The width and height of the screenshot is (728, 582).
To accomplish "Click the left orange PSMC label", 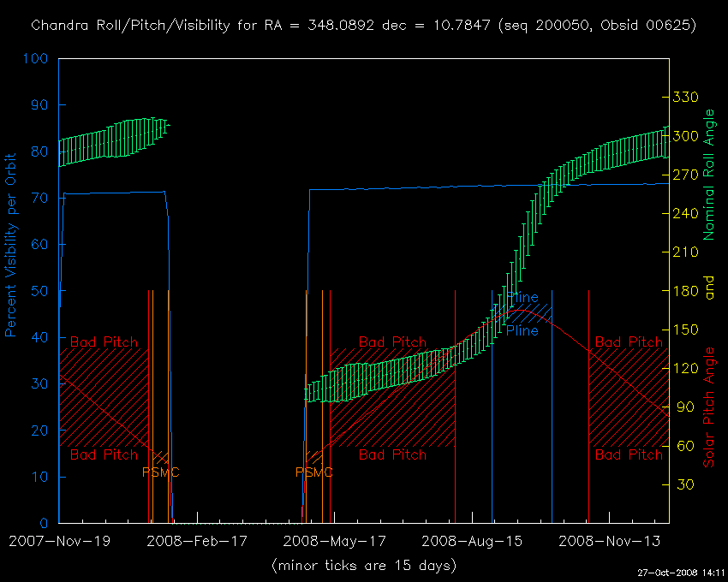I will (160, 472).
